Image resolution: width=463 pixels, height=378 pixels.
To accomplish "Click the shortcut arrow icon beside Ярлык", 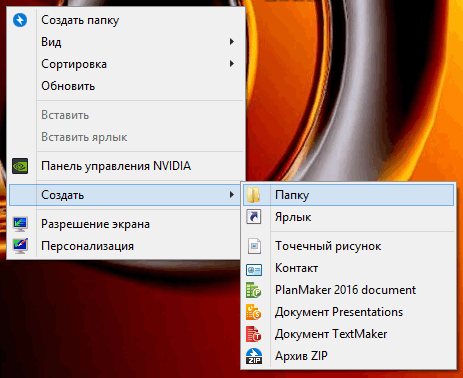I will tap(254, 217).
